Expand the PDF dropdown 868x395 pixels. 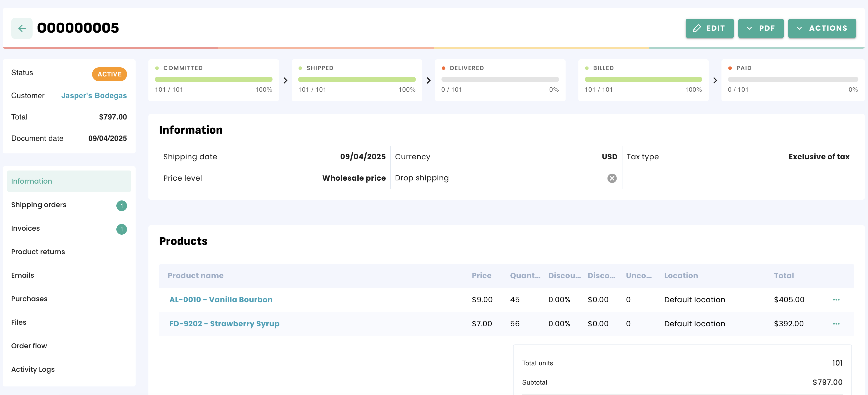point(760,28)
